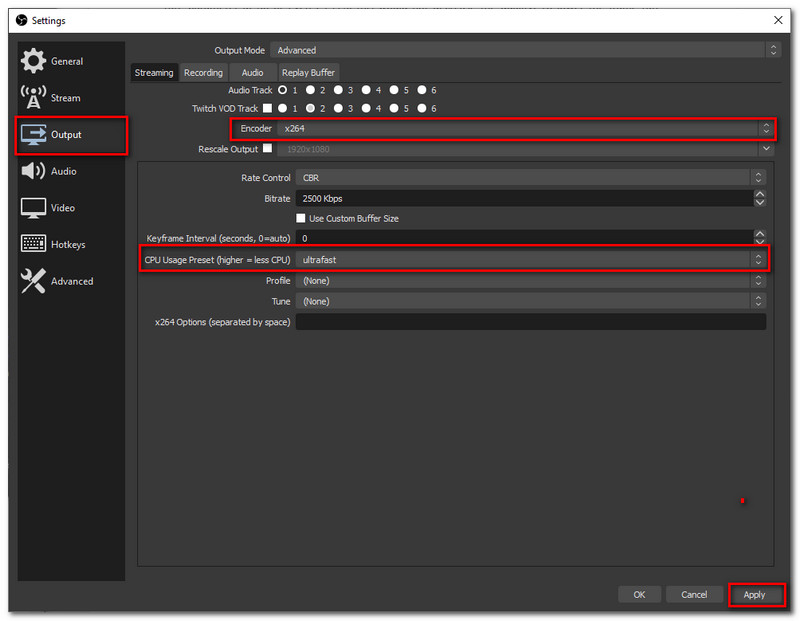The image size is (800, 621).
Task: Switch to the Recording tab
Action: tap(203, 72)
